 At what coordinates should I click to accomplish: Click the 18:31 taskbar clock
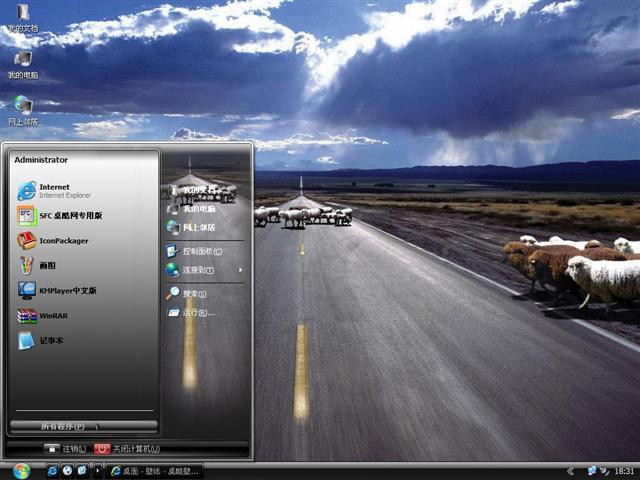tap(624, 471)
